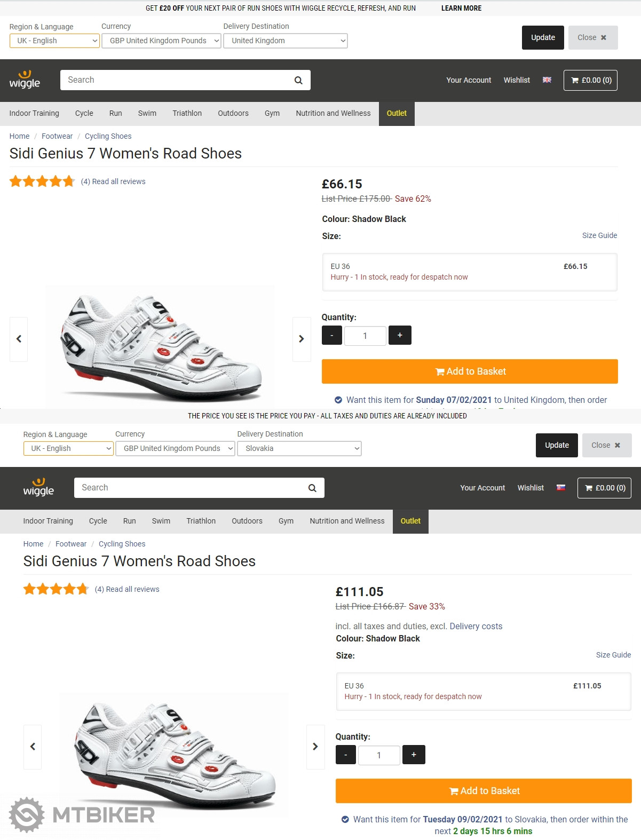Click the UK flag icon in the header
This screenshot has height=840, width=641.
547,80
